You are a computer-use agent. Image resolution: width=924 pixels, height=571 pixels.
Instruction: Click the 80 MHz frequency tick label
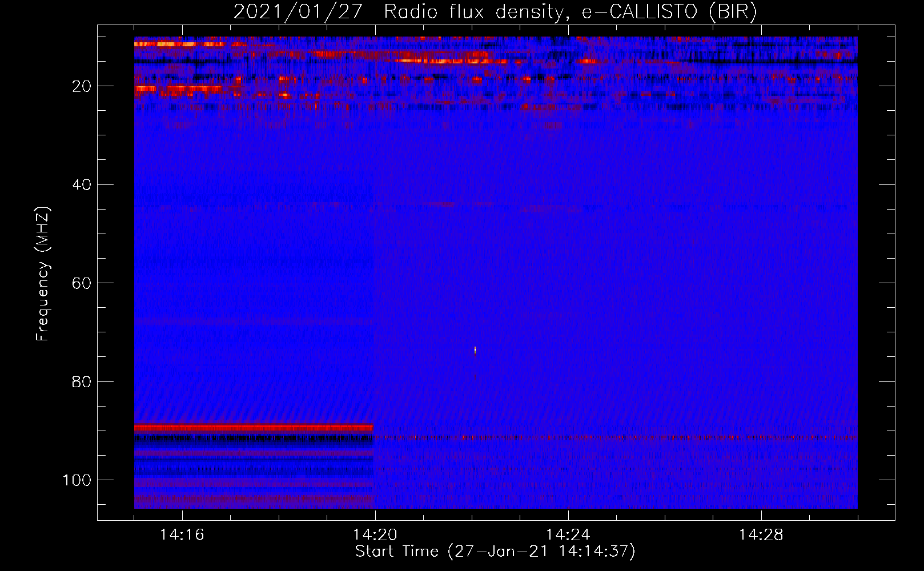tap(82, 381)
